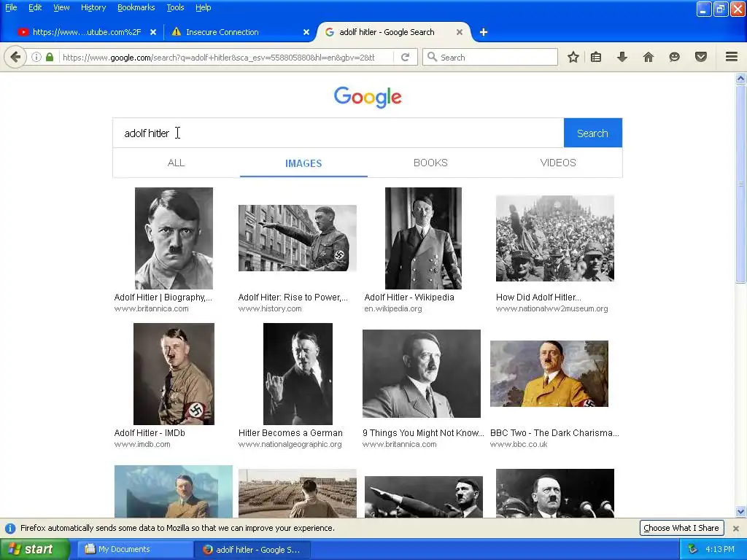Open a new tab with the plus button

pyautogui.click(x=484, y=32)
